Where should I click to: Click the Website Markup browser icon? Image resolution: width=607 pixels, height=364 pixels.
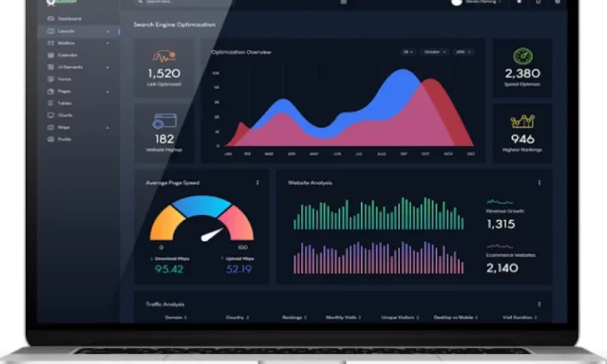pos(165,121)
